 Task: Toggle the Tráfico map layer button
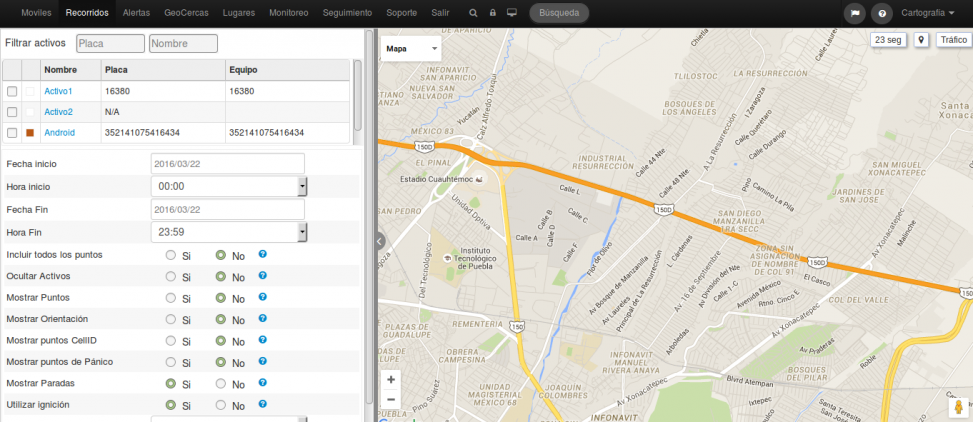click(953, 40)
